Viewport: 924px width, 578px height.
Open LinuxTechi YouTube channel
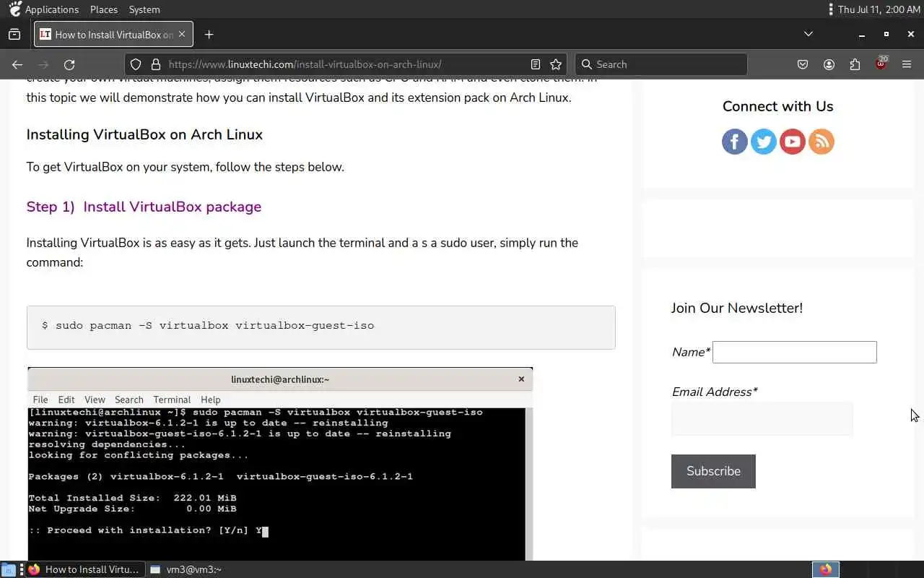793,142
